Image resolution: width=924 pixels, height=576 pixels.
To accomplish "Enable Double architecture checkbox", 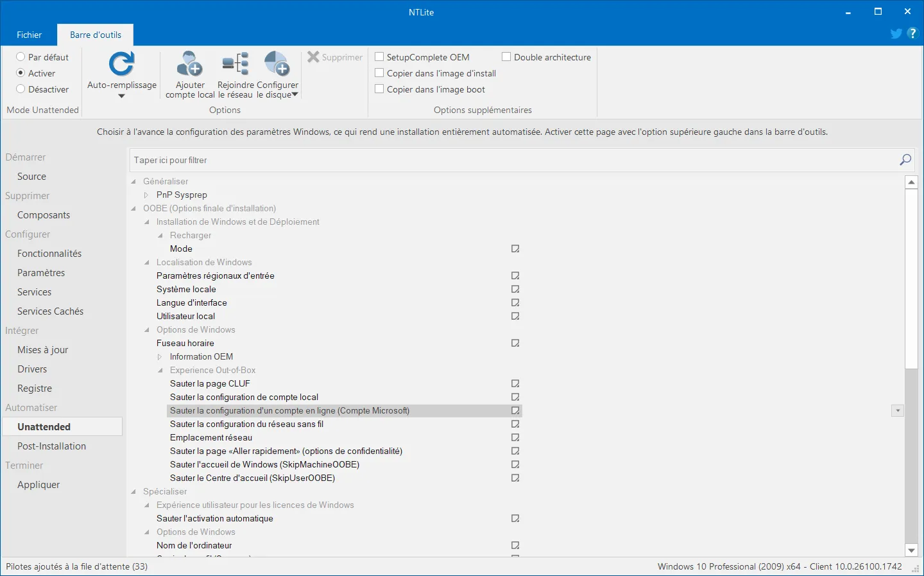I will coord(506,57).
